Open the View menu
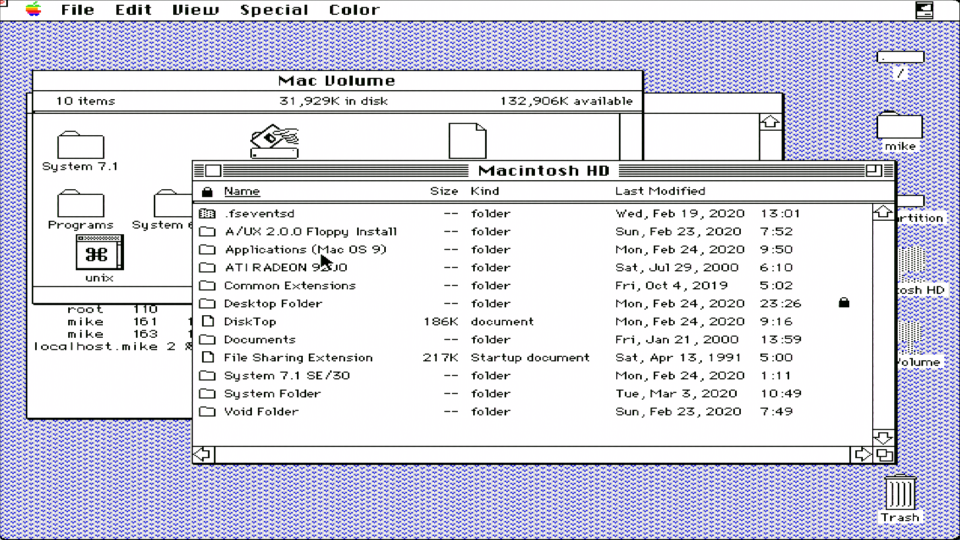 coord(195,10)
